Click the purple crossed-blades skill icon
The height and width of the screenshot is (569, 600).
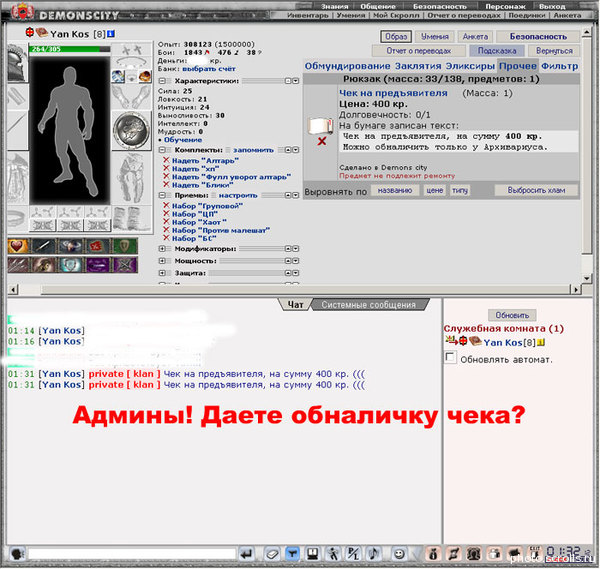click(125, 265)
